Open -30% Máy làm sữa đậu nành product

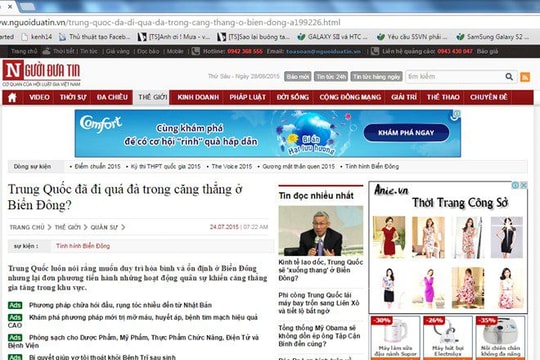[395, 338]
